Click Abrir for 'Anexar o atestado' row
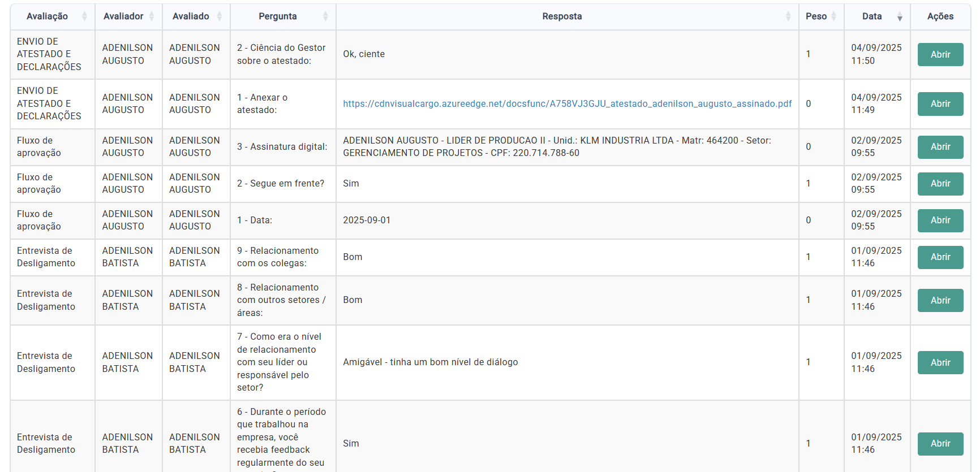The height and width of the screenshot is (472, 980). (x=940, y=104)
